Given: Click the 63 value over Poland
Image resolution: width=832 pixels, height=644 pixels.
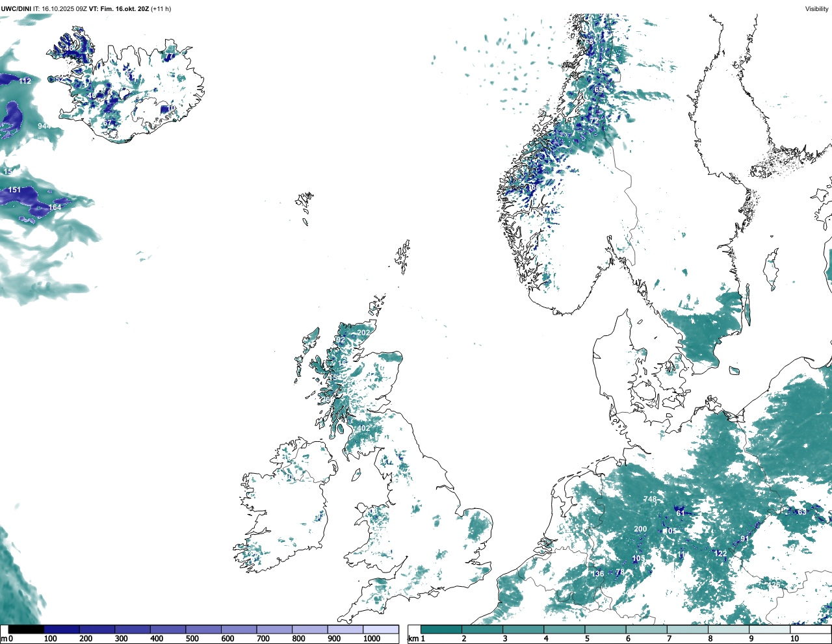Looking at the screenshot, I should 802,512.
